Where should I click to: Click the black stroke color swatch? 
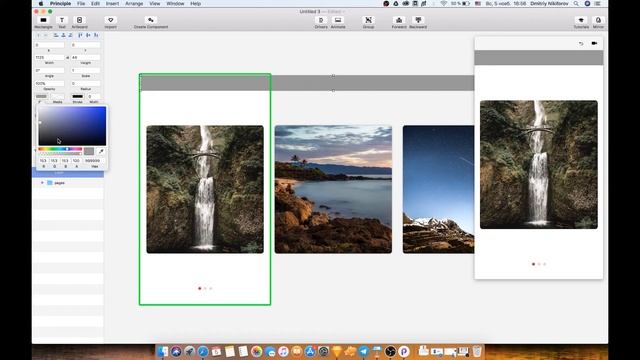(78, 96)
